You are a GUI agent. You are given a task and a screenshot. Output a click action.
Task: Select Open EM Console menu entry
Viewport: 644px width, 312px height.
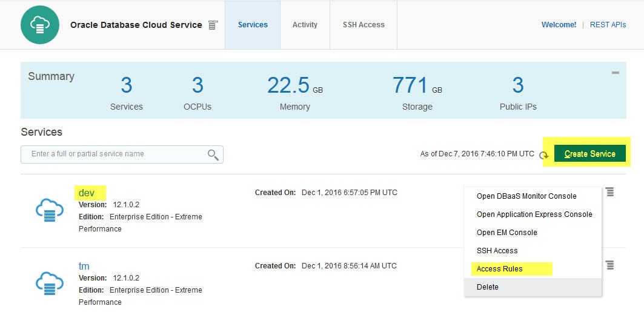coord(506,233)
